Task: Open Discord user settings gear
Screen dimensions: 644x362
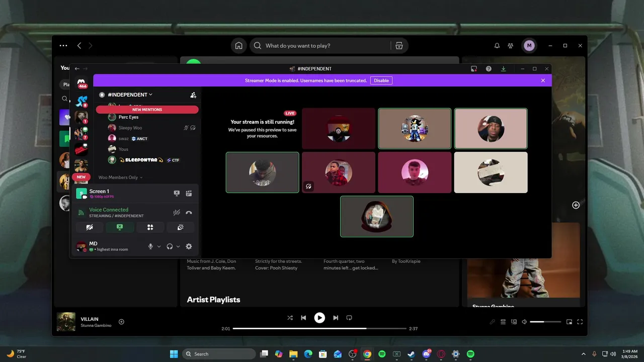Action: [x=189, y=246]
